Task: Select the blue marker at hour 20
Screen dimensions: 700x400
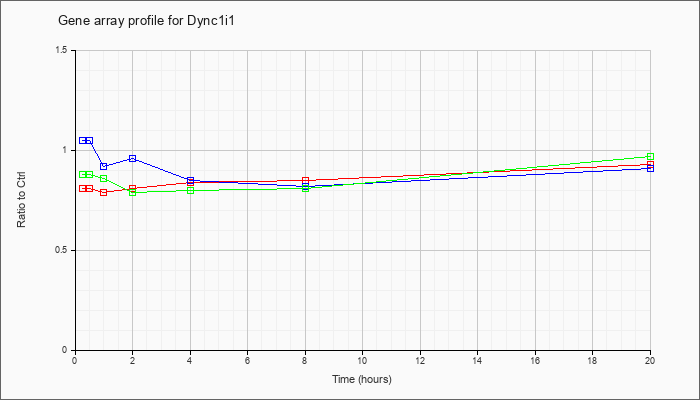Action: tap(650, 168)
